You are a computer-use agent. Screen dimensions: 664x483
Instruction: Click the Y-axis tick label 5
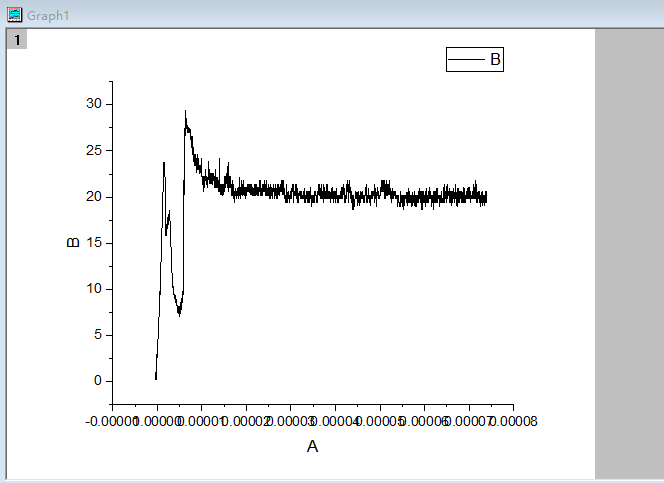click(x=97, y=335)
